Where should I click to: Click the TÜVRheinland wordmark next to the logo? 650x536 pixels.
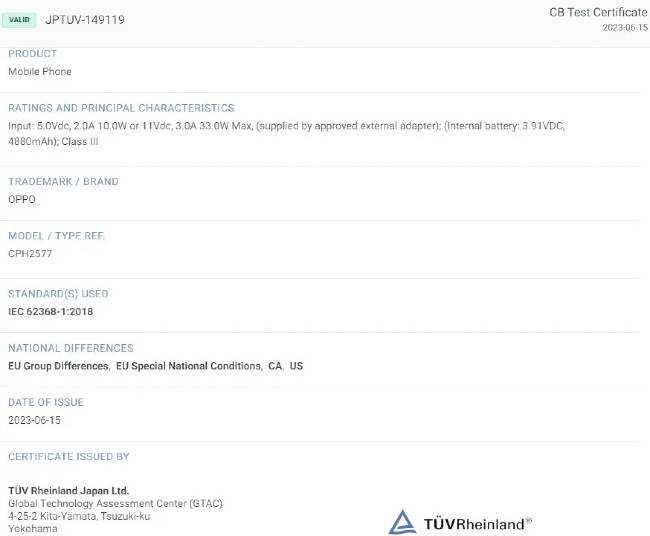pyautogui.click(x=477, y=523)
